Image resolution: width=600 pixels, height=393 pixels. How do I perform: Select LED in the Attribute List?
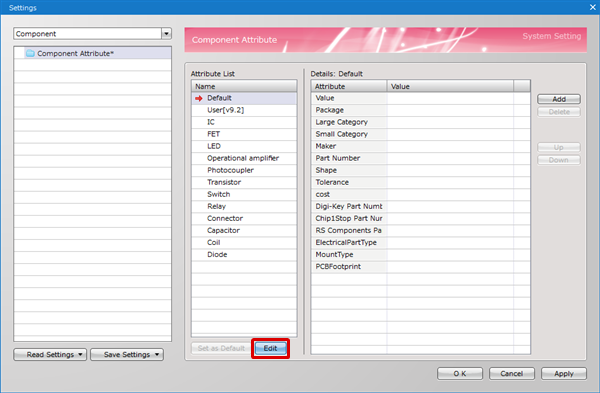point(244,146)
